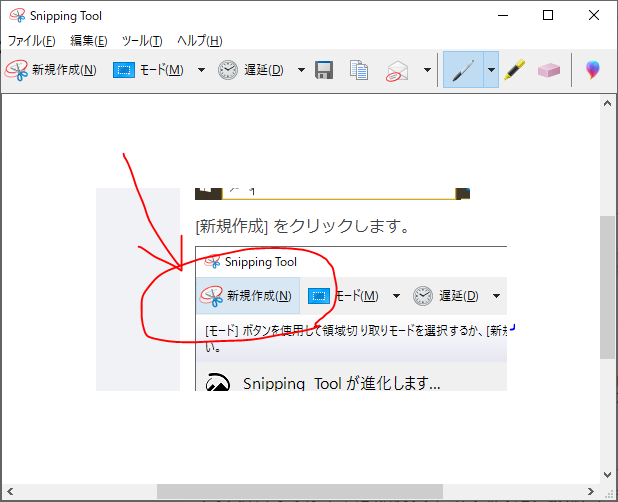Click the text [新規作成] をクリックします。 in the snip

(x=302, y=226)
